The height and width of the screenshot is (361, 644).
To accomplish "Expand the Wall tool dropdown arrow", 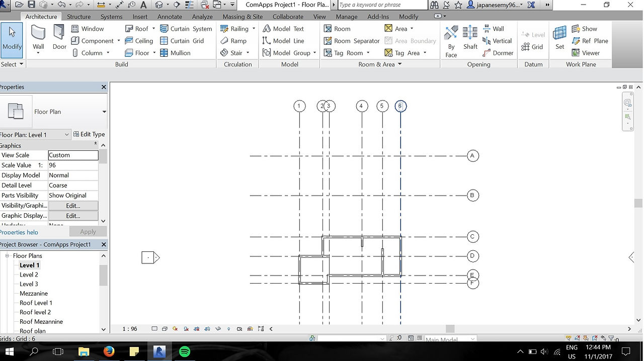I will click(x=39, y=52).
